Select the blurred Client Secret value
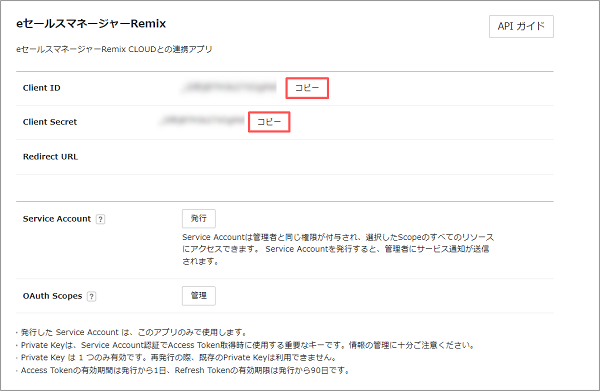This screenshot has width=600, height=391. click(x=202, y=121)
